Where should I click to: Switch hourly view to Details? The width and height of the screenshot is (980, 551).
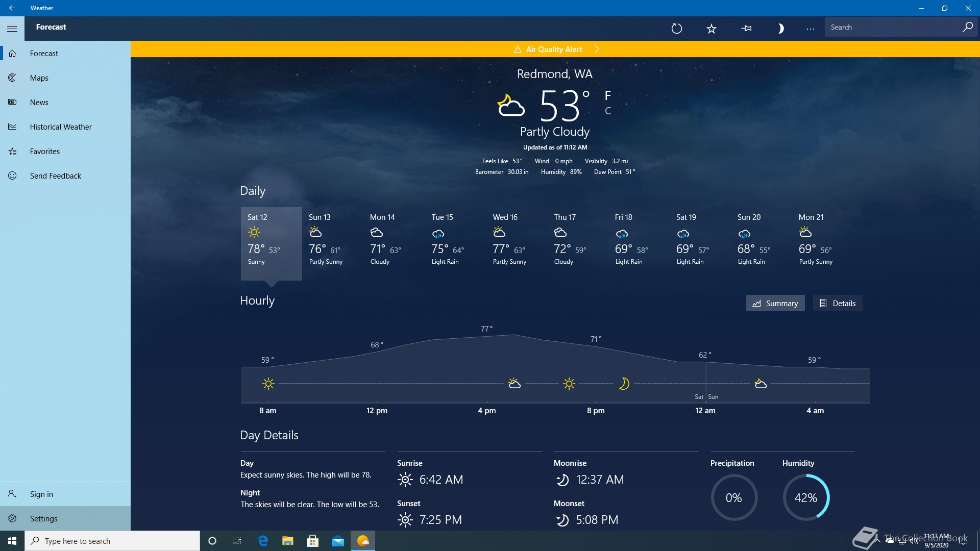tap(838, 304)
